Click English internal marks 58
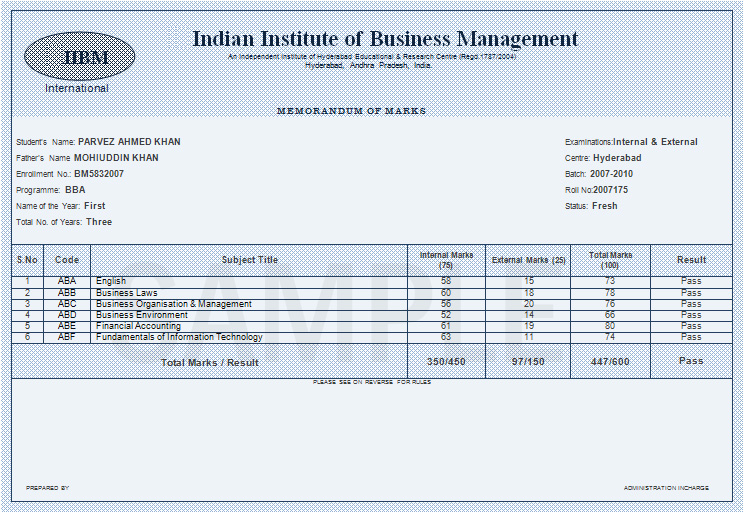This screenshot has height=513, width=744. [x=446, y=281]
